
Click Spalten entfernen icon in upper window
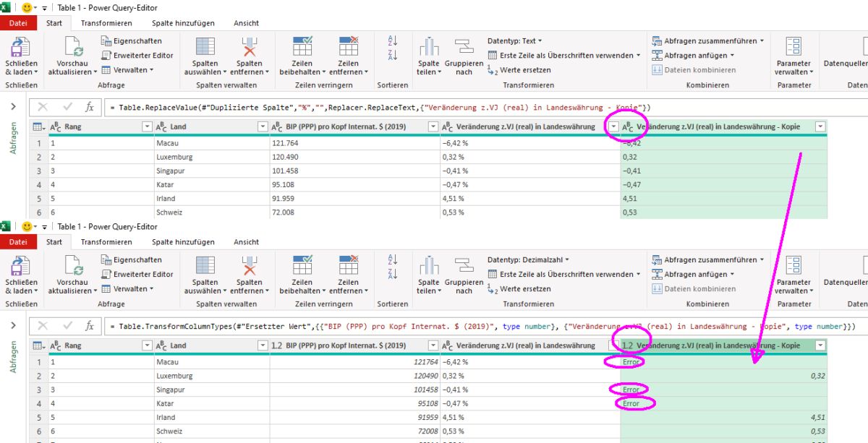(250, 47)
